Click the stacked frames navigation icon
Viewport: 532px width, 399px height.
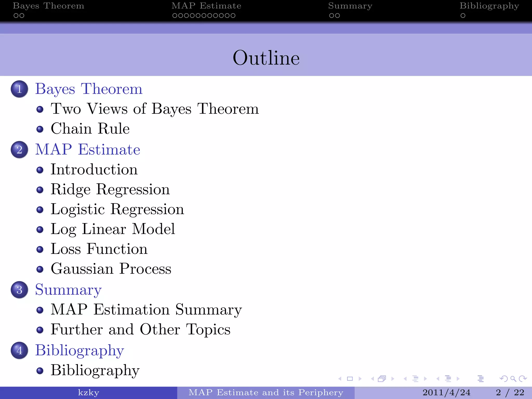382,379
